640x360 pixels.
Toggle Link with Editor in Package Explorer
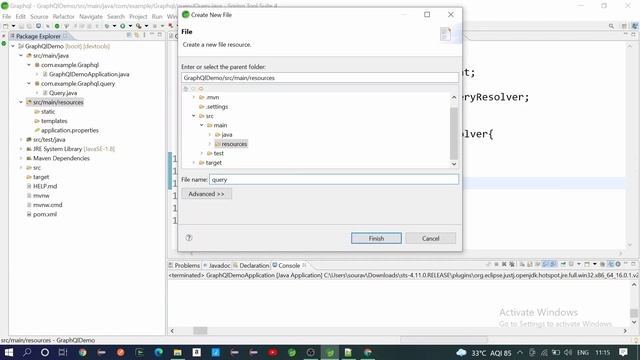(137, 35)
